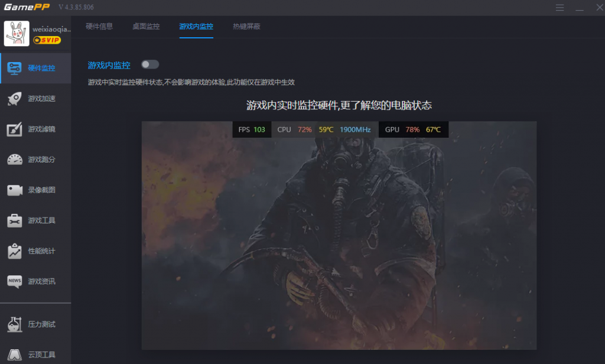The image size is (605, 364).
Task: Click the user avatar picture
Action: (x=17, y=34)
